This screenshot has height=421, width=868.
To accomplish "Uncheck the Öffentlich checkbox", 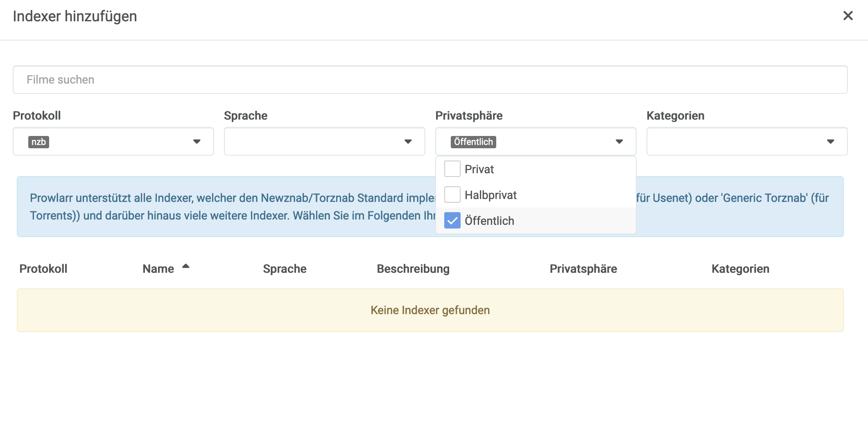I will pyautogui.click(x=452, y=220).
